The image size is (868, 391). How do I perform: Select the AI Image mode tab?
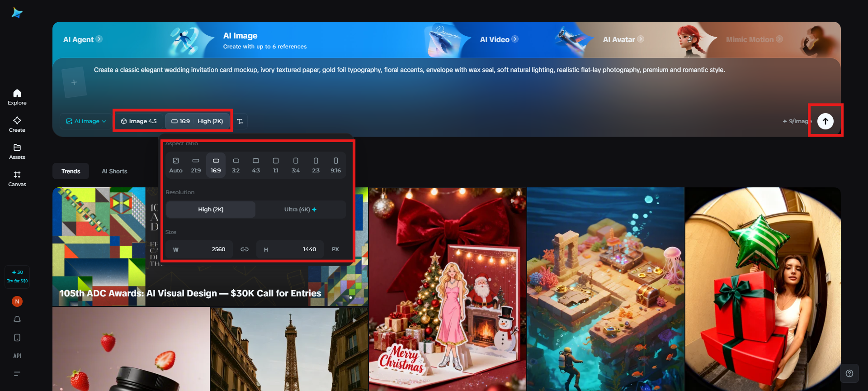[x=264, y=40]
